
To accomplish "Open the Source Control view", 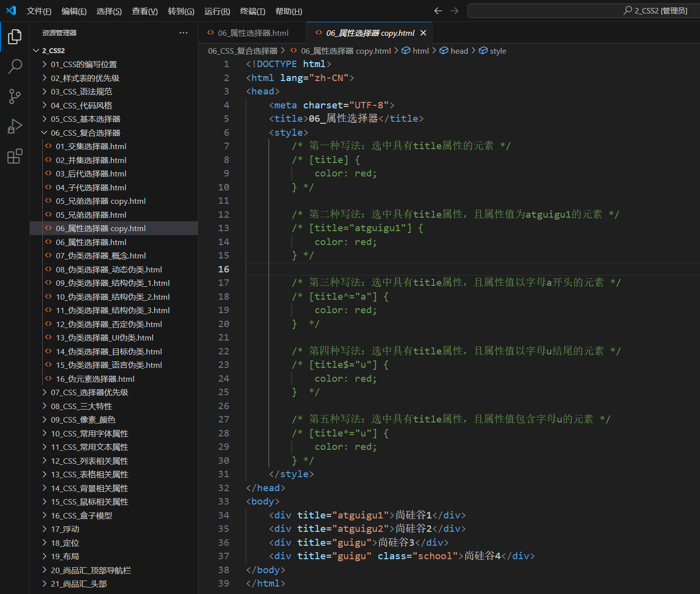I will pos(15,96).
